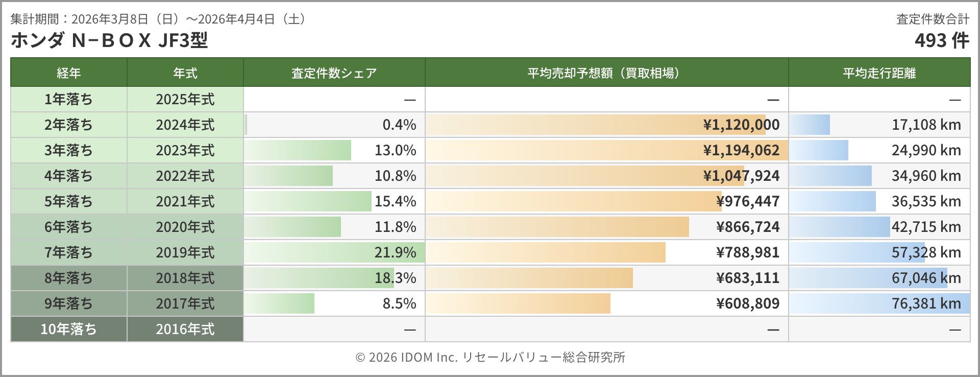Click the 493 件 total count
This screenshot has height=377, width=980.
point(941,40)
